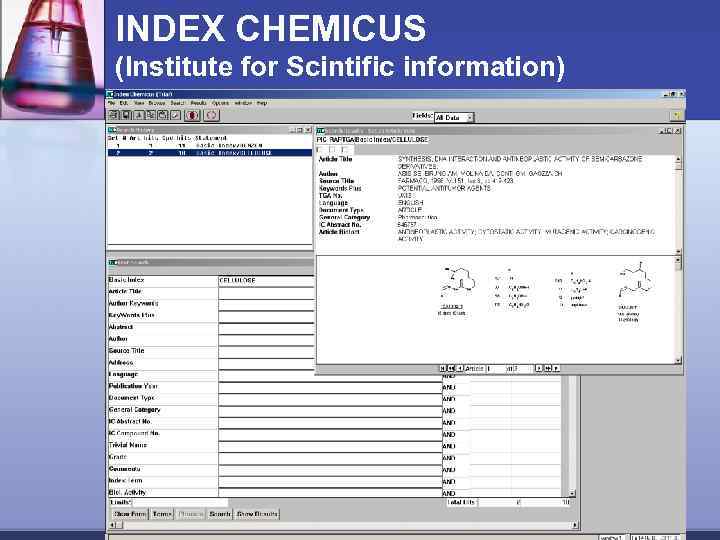This screenshot has height=540, width=720.
Task: Jump to first article with navigation button
Action: (443, 368)
